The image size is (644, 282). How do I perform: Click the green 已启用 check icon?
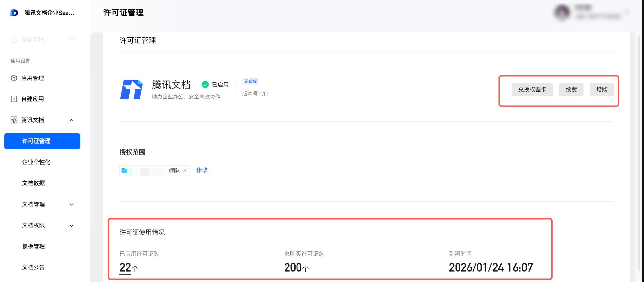(205, 85)
